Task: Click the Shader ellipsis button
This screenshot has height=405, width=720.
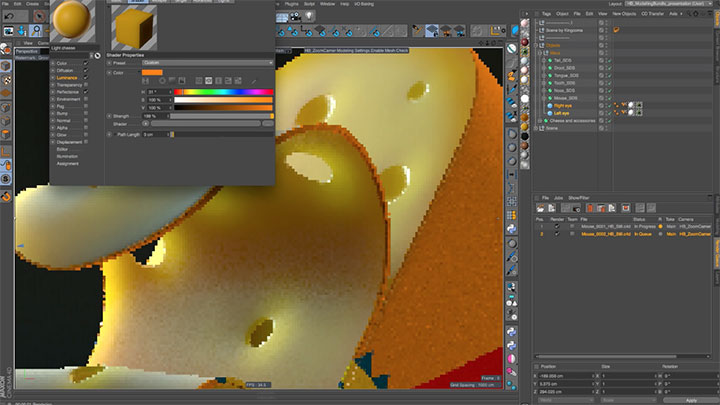Action: tap(268, 124)
